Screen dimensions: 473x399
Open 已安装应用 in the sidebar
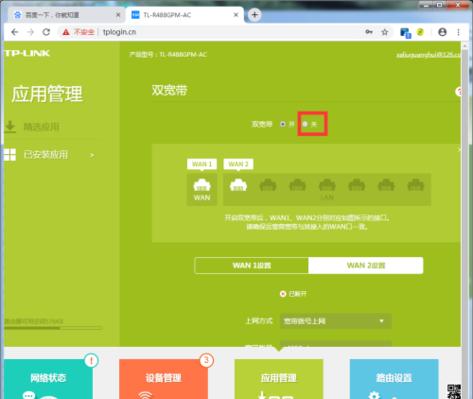click(46, 155)
